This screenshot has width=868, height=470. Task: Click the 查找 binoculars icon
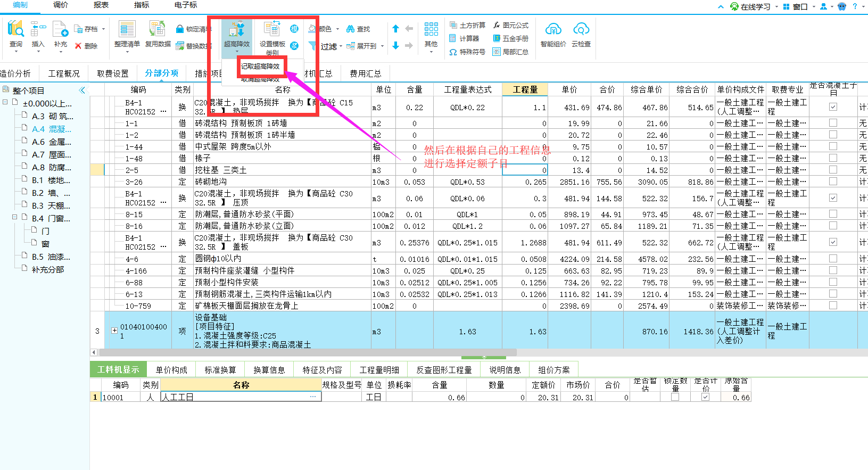tap(350, 29)
